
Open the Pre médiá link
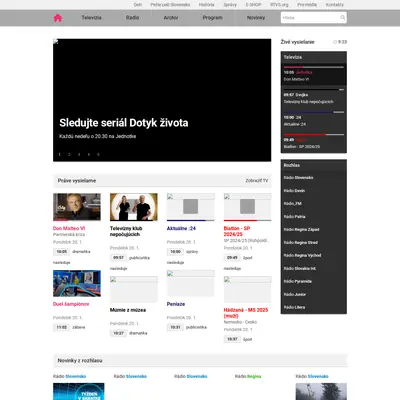coord(307,5)
